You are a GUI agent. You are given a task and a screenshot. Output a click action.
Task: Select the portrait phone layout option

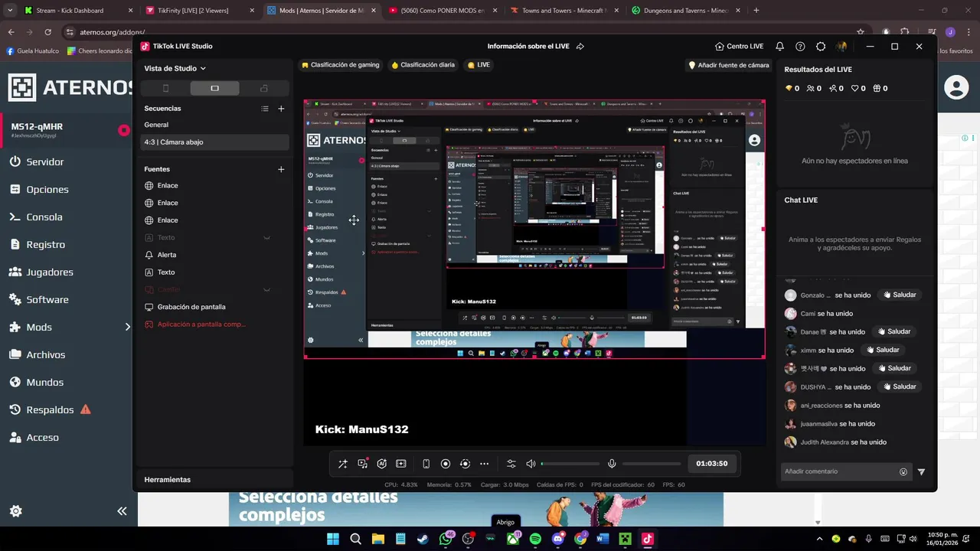[166, 88]
